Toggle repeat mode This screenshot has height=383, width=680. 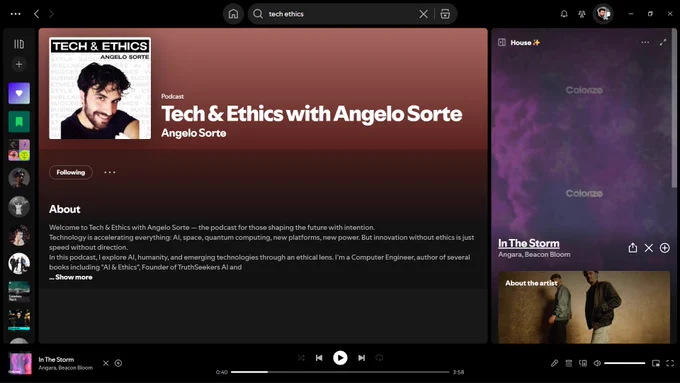coord(379,358)
